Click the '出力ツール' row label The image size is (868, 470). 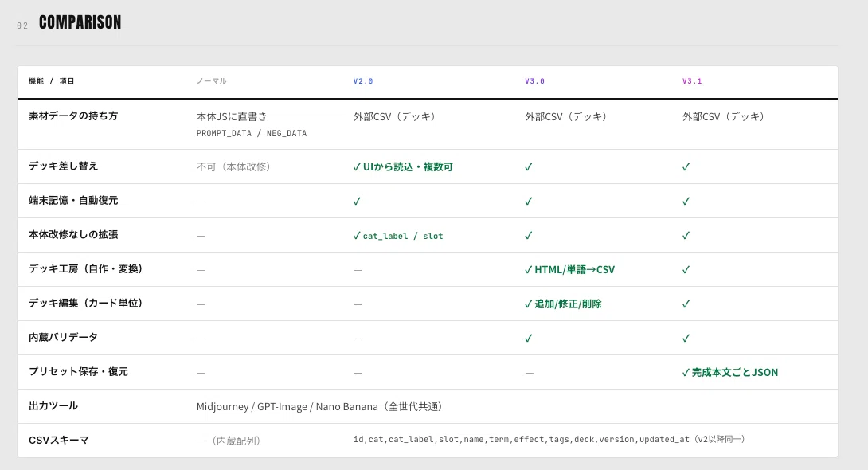pos(53,405)
